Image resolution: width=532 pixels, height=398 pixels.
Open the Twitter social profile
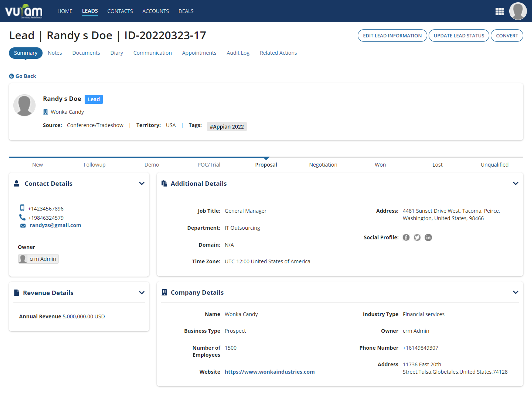click(417, 237)
